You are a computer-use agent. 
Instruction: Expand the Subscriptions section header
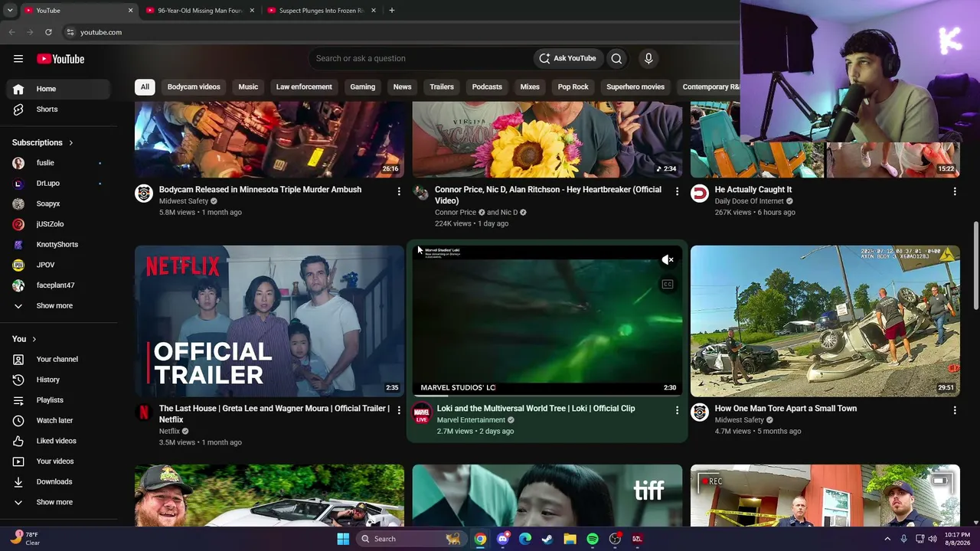pyautogui.click(x=43, y=142)
